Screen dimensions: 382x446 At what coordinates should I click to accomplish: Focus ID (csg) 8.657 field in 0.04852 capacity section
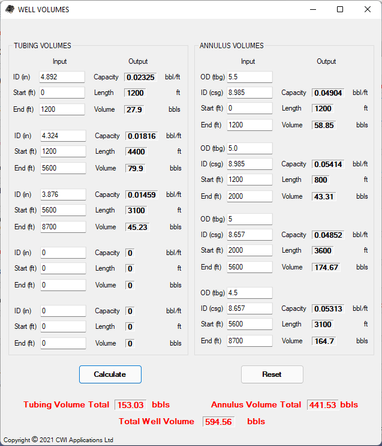pyautogui.click(x=250, y=235)
